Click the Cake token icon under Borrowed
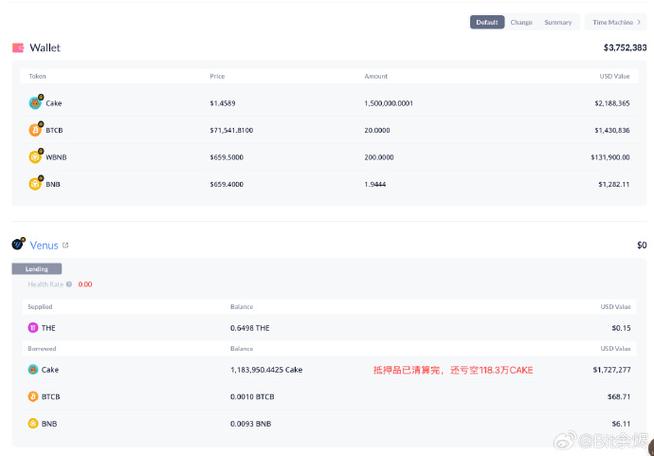654x456 pixels. 33,369
